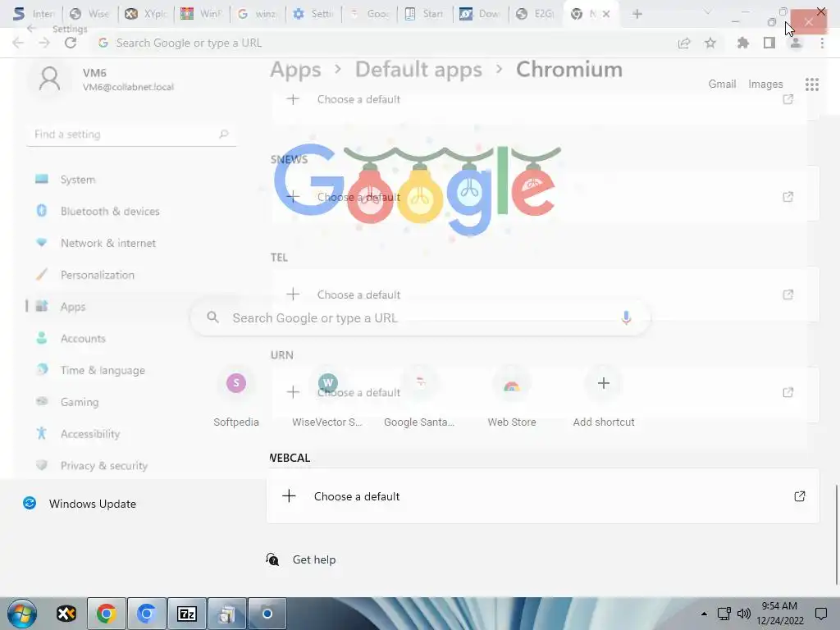
Task: Start a voice search with the microphone
Action: 626,317
